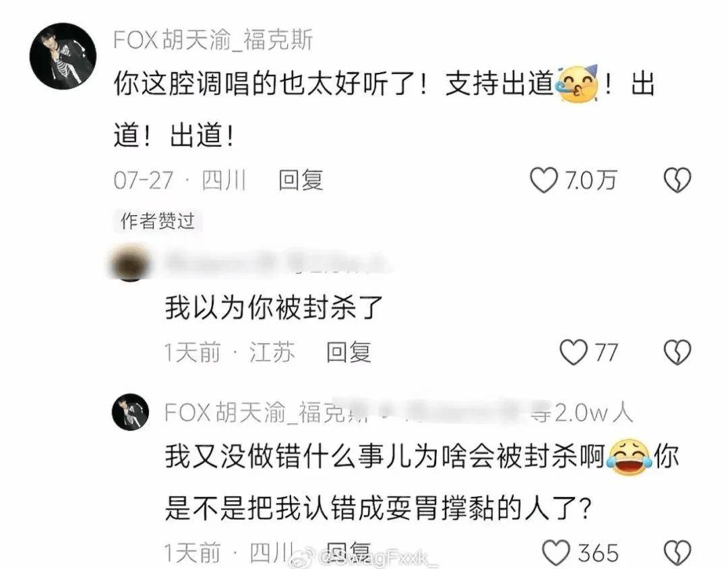Dislike the top comment using broken heart
Viewport: 728px width, 569px height.
tap(677, 180)
